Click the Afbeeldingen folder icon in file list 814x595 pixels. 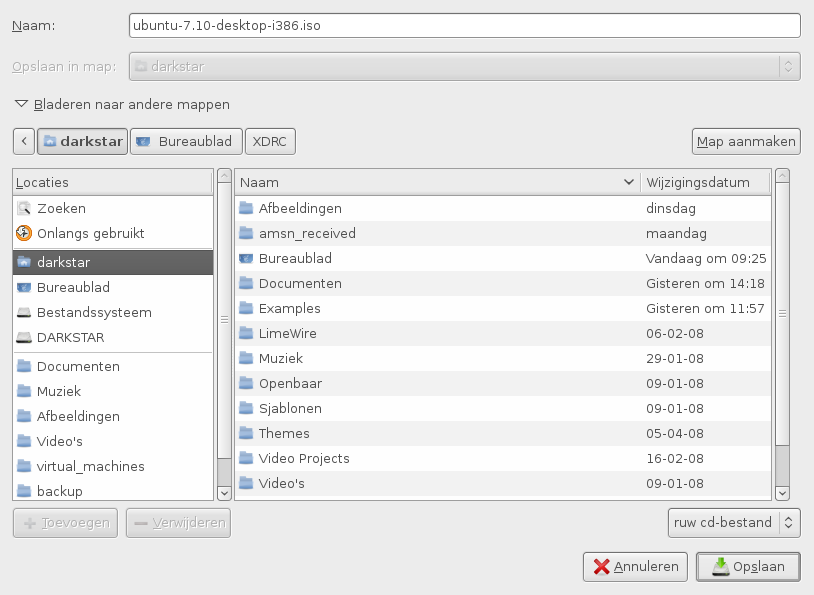(247, 209)
